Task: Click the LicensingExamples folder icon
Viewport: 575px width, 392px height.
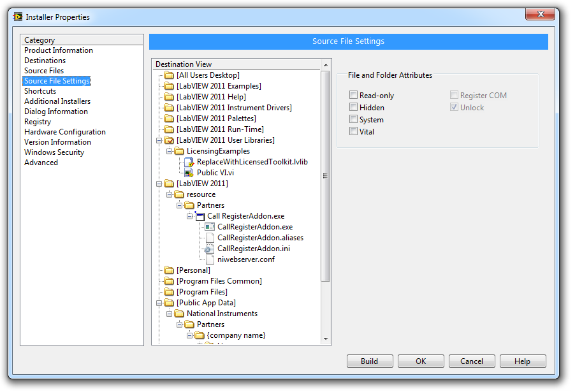Action: tap(179, 151)
